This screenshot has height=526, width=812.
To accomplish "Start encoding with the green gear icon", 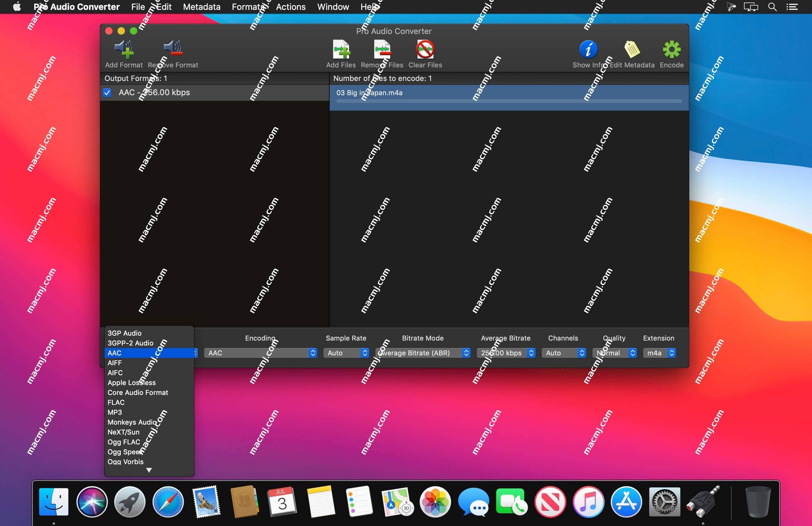I will pos(671,49).
